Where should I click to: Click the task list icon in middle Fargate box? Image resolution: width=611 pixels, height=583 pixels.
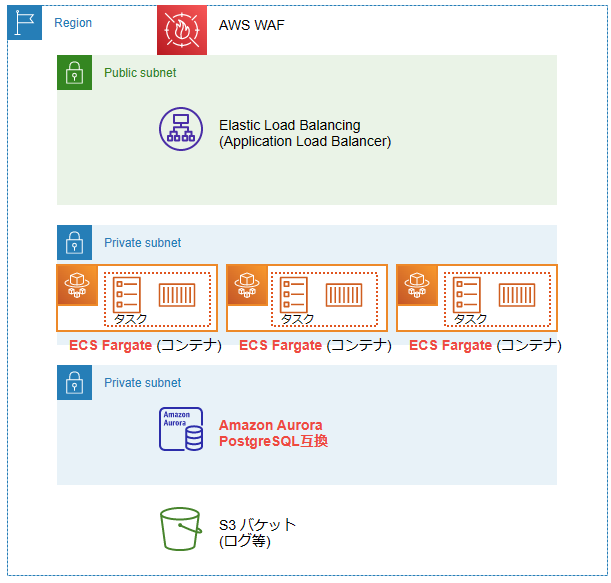click(x=293, y=295)
